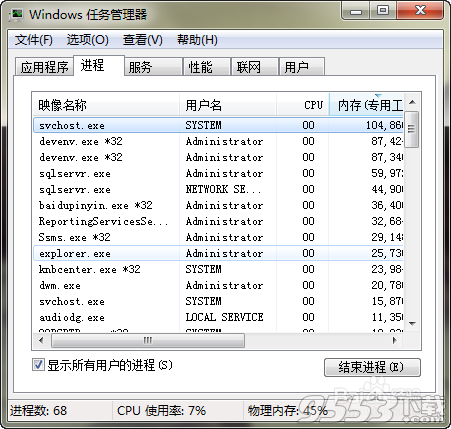
Task: Switch to the 应用程序 tab
Action: pyautogui.click(x=44, y=67)
